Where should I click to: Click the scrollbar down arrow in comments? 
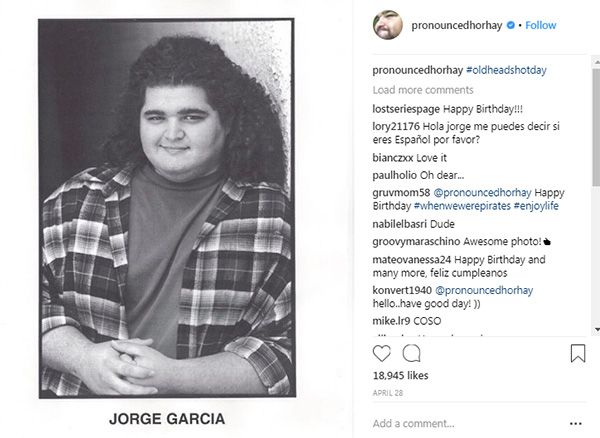597,329
